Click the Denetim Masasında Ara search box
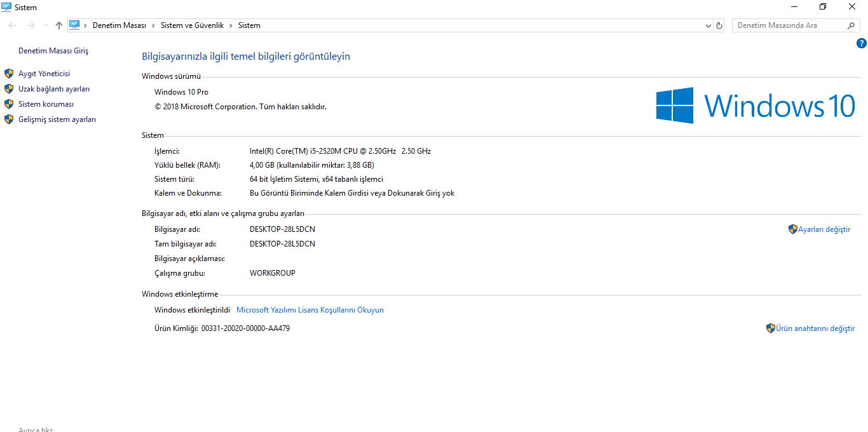868x432 pixels. 790,25
